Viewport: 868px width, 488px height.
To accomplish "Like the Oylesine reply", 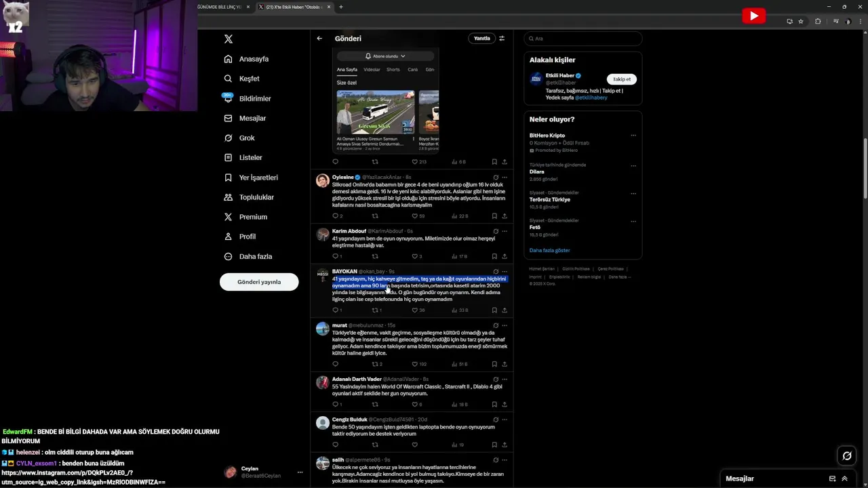I will [414, 216].
